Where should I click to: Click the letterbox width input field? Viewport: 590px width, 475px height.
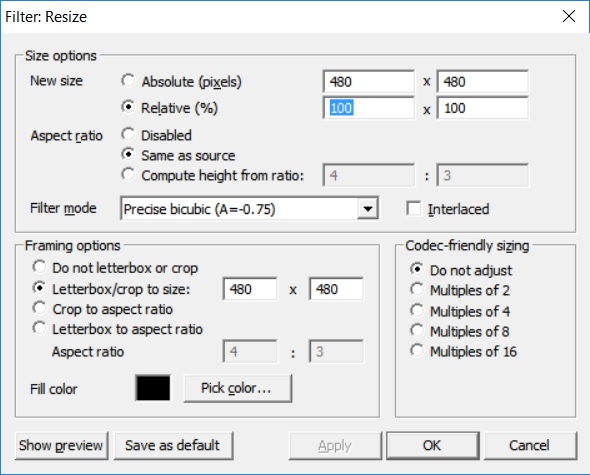tap(250, 289)
